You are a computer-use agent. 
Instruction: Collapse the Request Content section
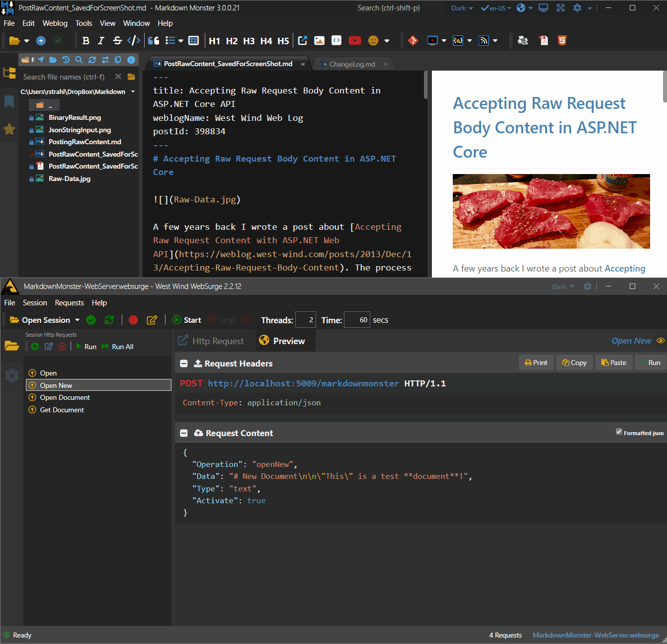(184, 433)
